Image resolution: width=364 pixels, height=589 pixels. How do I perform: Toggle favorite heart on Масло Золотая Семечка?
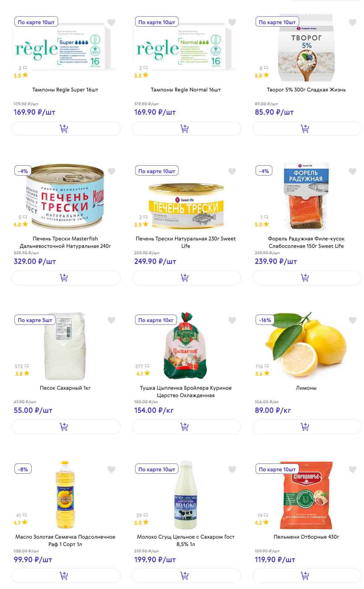(111, 469)
